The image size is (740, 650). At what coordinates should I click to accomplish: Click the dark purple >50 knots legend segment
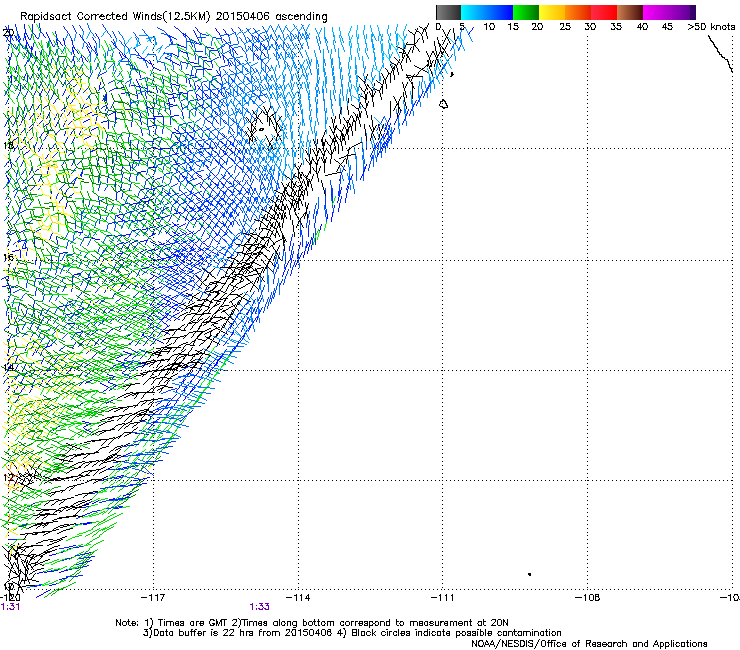pos(693,12)
